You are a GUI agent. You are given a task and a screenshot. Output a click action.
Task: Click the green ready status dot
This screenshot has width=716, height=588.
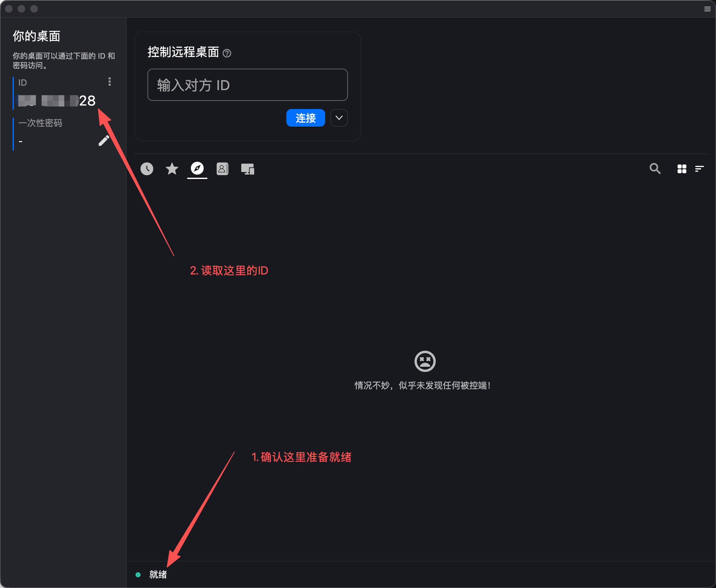click(138, 575)
